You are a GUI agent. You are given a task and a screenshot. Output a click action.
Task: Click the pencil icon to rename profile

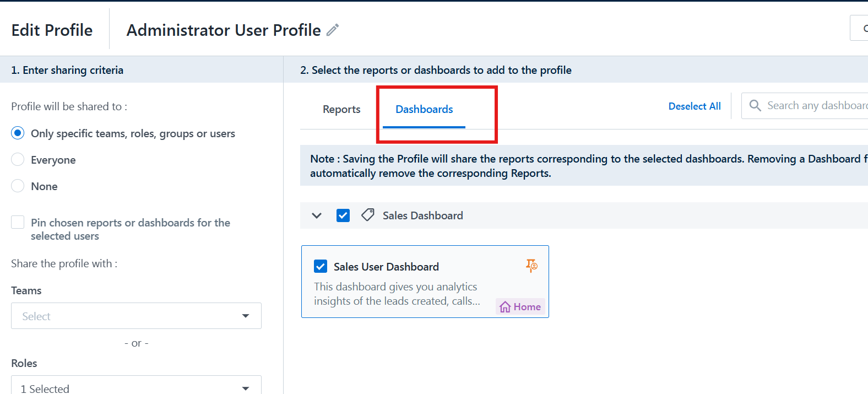click(333, 30)
